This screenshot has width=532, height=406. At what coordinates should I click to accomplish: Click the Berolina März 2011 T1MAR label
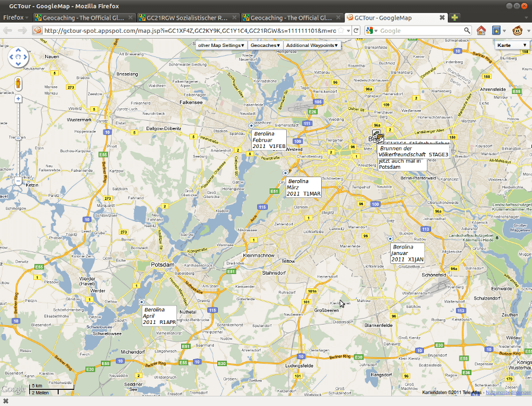click(303, 187)
